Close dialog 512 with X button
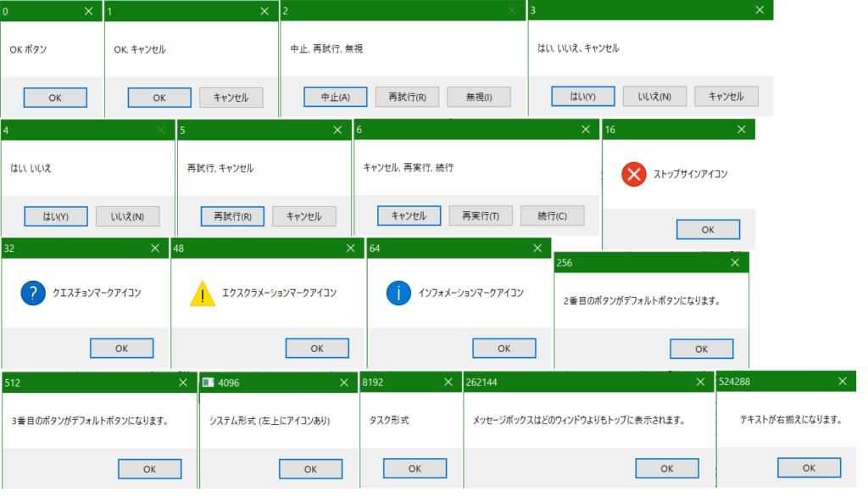 tap(183, 383)
